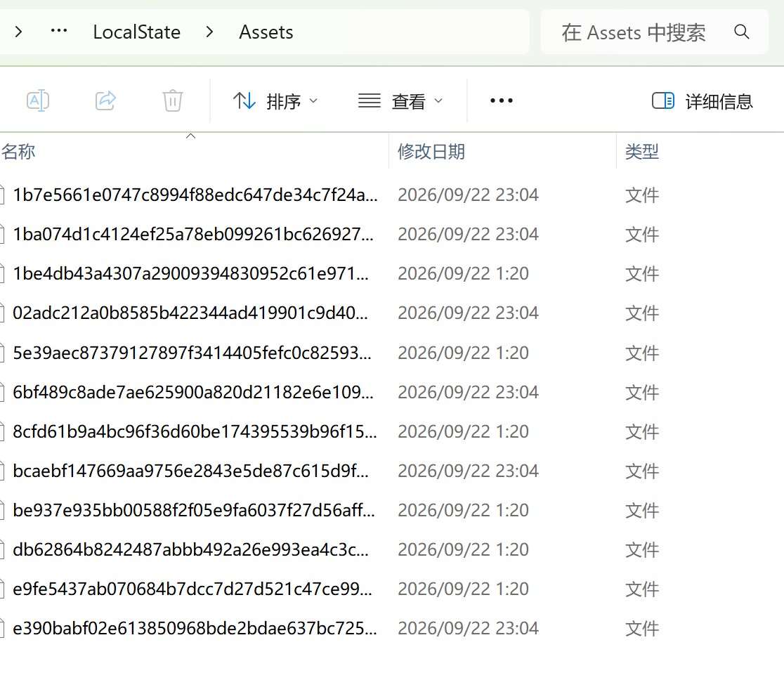Toggle the 详细信息 details pane
784x673 pixels.
coord(702,101)
